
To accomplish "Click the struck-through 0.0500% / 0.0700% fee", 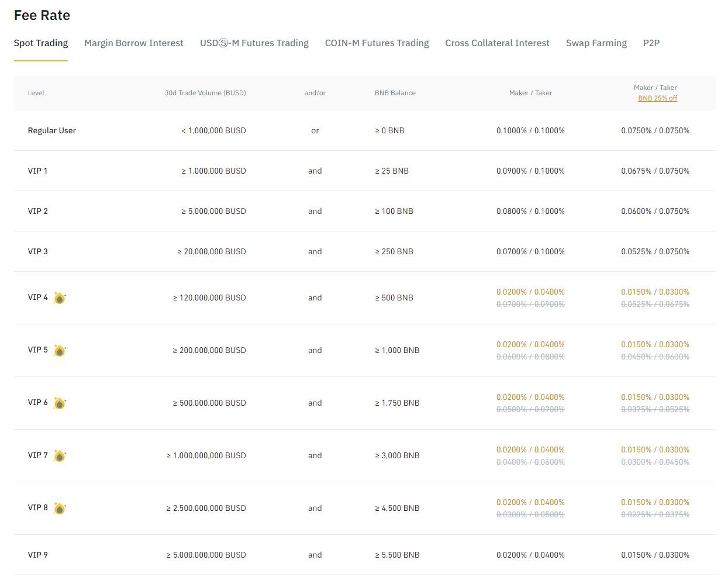I will click(530, 410).
